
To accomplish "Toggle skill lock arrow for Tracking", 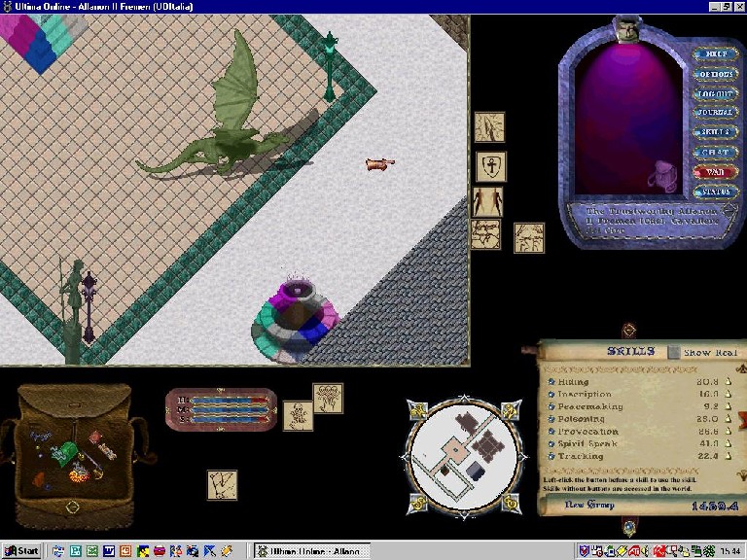I will click(729, 456).
